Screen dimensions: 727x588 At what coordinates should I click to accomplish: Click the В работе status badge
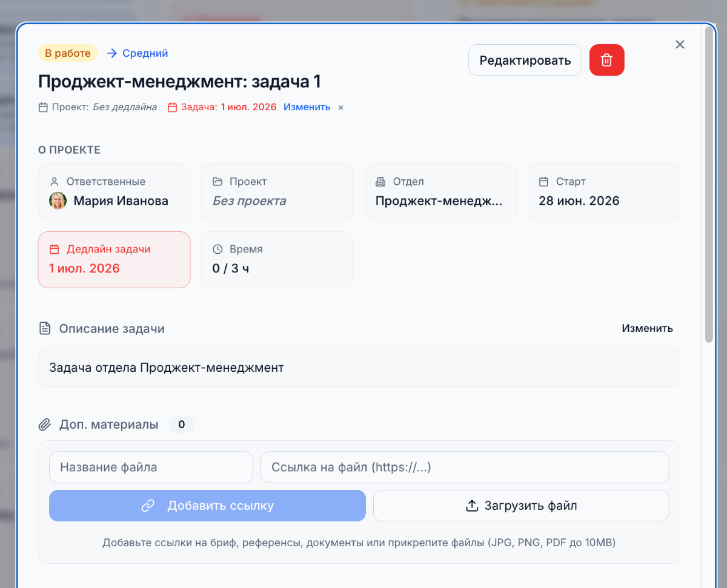68,53
